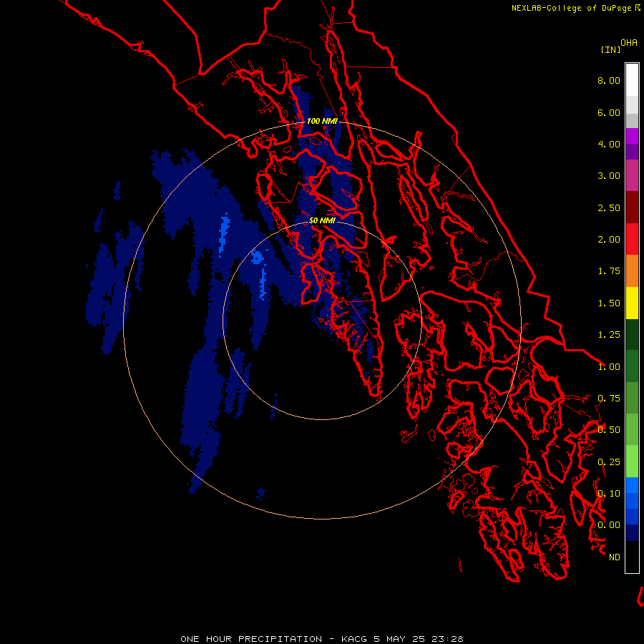Viewport: 644px width, 644px height.
Task: Click the 6.00 legend value
Action: pyautogui.click(x=609, y=112)
